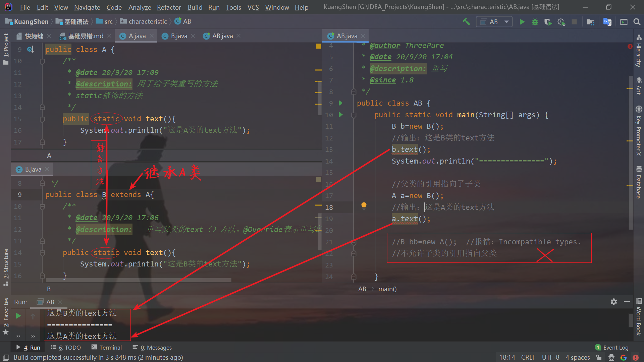
Task: Open the Messages tool window
Action: pyautogui.click(x=152, y=348)
